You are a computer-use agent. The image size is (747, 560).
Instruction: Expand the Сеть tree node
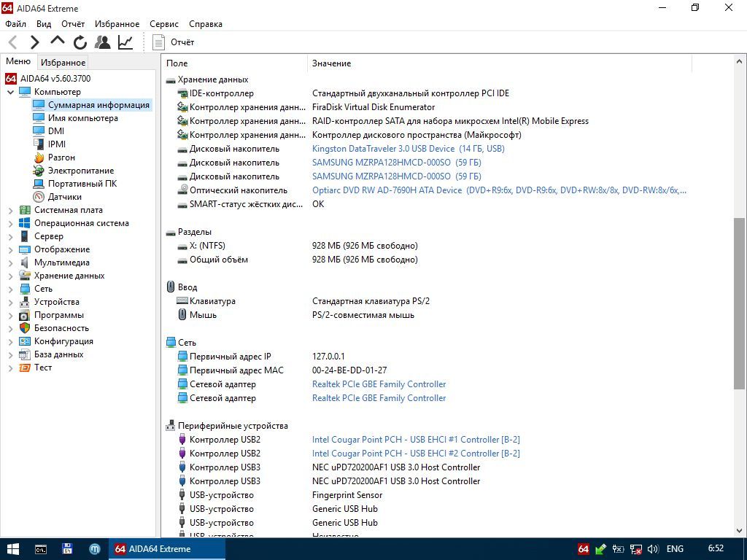click(10, 289)
